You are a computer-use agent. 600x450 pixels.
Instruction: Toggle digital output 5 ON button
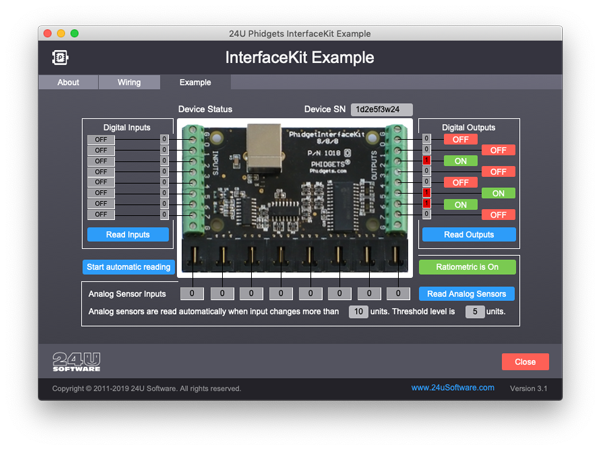coord(498,193)
